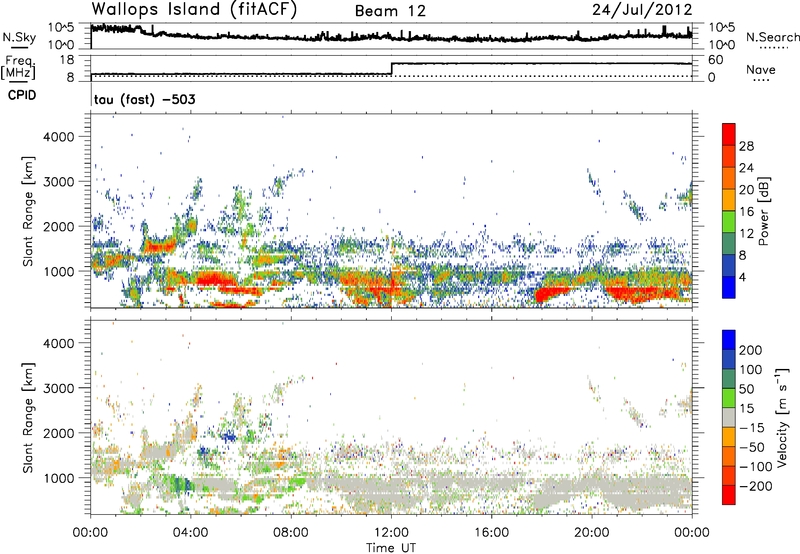The height and width of the screenshot is (554, 800).
Task: Click the Velocity color bar segment between 100 and 200
Action: click(x=729, y=359)
